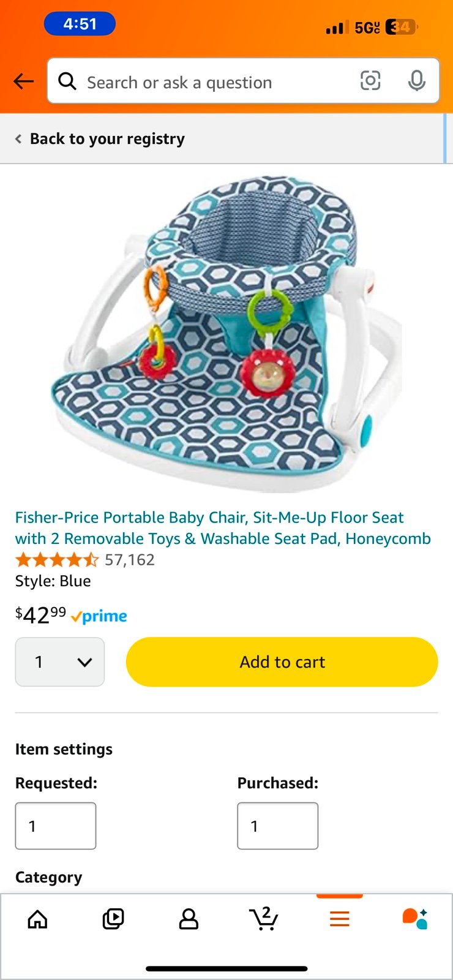The width and height of the screenshot is (453, 980).
Task: Tap the baby floor seat product image
Action: pyautogui.click(x=226, y=334)
